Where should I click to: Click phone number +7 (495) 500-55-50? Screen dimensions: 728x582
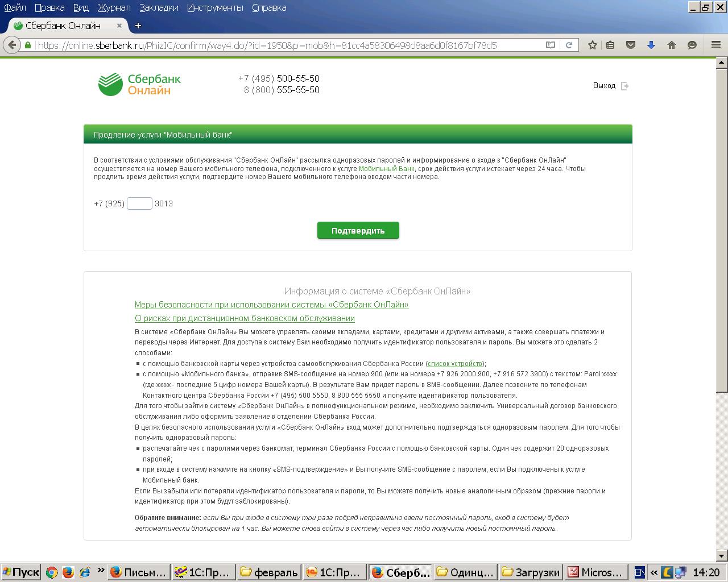(x=279, y=78)
